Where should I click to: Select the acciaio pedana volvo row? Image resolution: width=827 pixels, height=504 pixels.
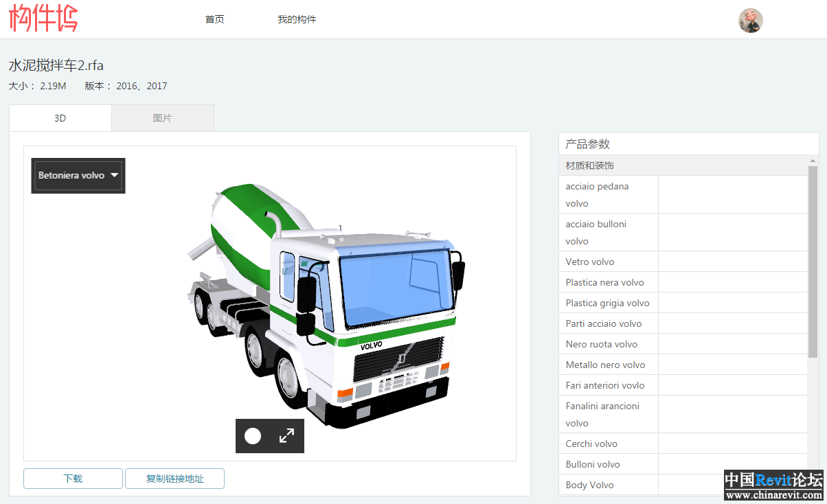tap(683, 194)
